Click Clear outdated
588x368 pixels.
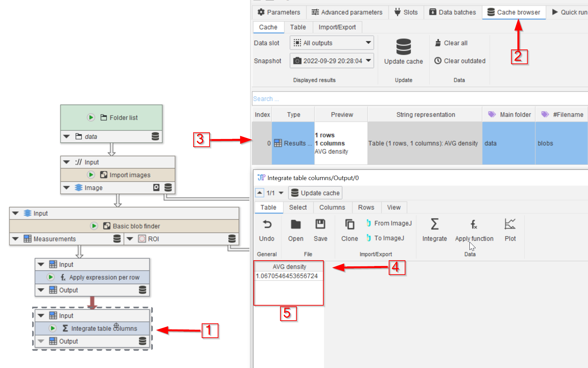tap(460, 61)
